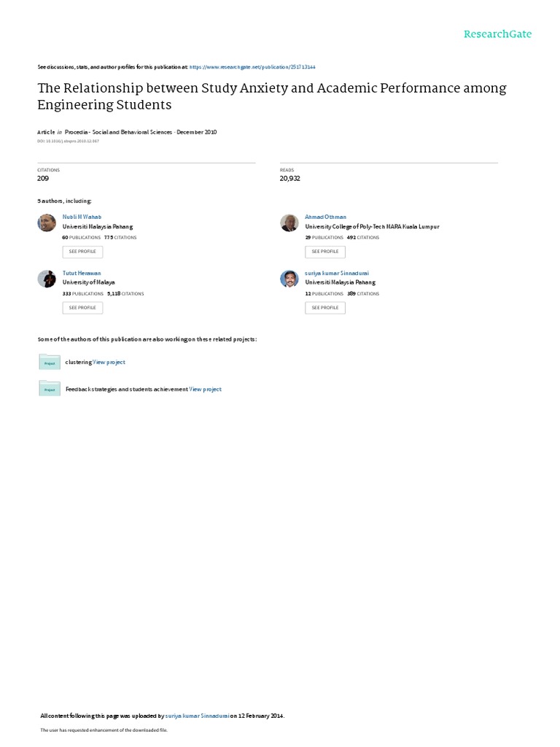Click See Profile button under Nubli M Wahab
Viewport: 560px width, 747px height.
pyautogui.click(x=82, y=252)
